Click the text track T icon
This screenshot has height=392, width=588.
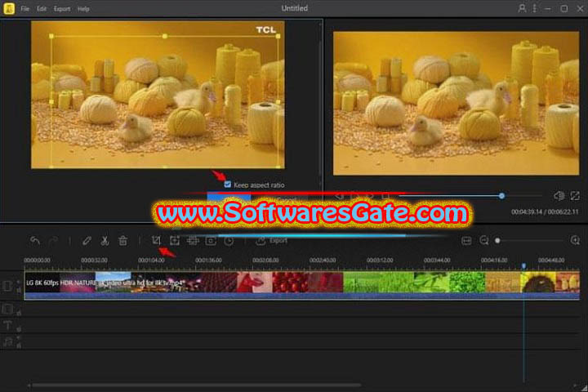click(7, 325)
